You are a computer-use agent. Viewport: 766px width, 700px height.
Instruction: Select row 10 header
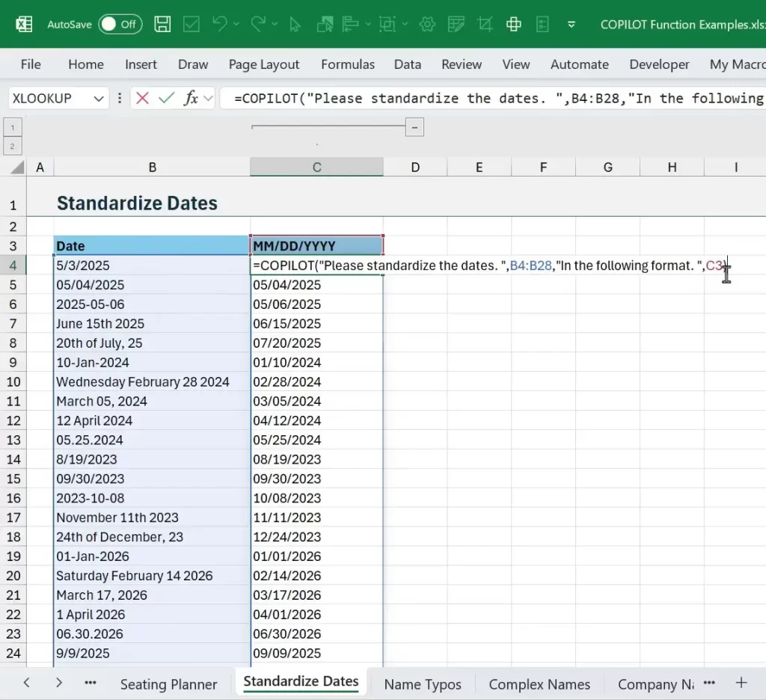click(x=13, y=382)
